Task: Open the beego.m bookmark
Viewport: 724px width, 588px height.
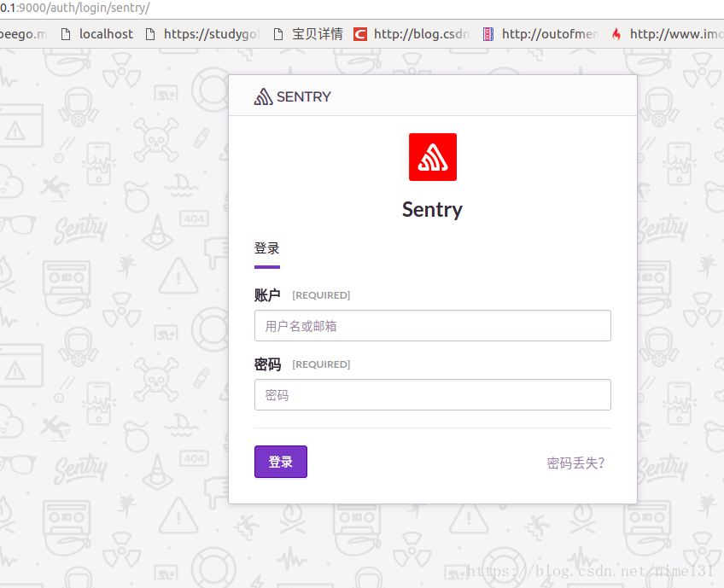Action: click(x=23, y=34)
